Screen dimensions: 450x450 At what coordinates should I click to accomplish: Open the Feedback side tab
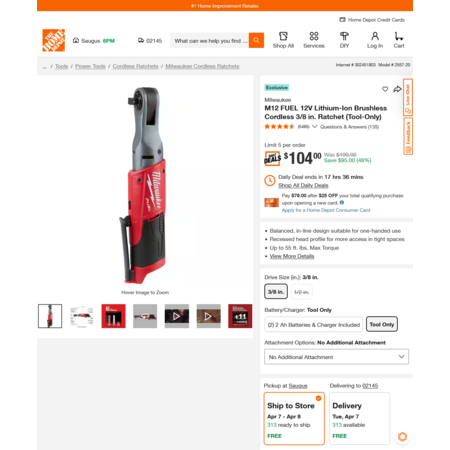click(x=408, y=136)
